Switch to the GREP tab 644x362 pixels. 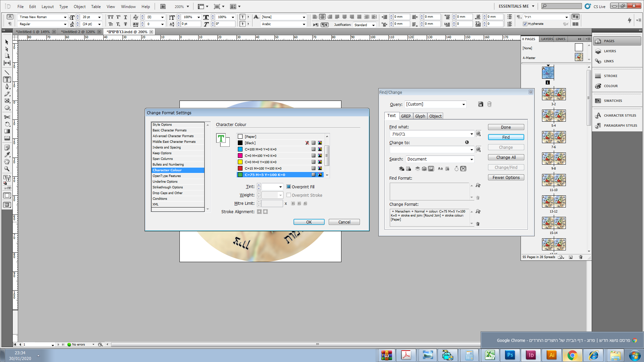point(406,116)
